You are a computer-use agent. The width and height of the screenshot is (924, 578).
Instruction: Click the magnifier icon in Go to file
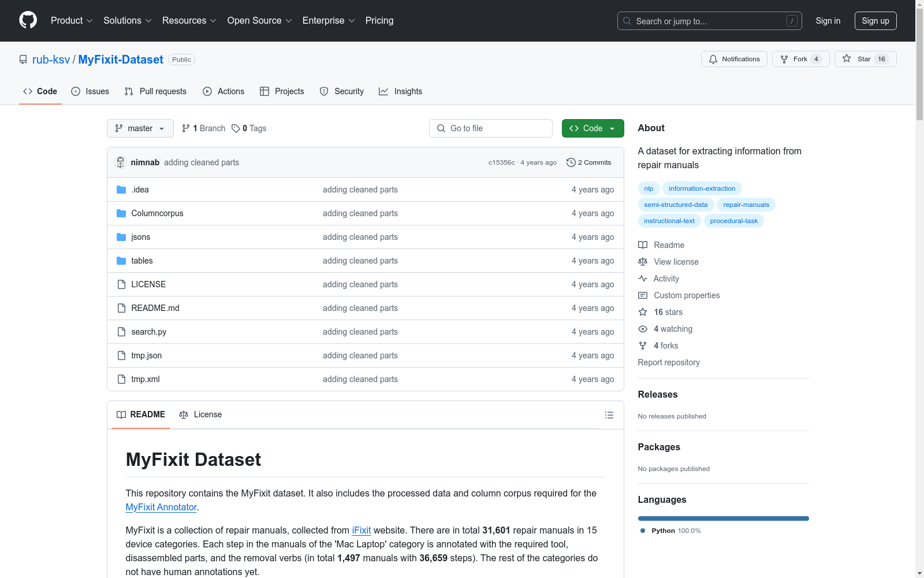441,128
